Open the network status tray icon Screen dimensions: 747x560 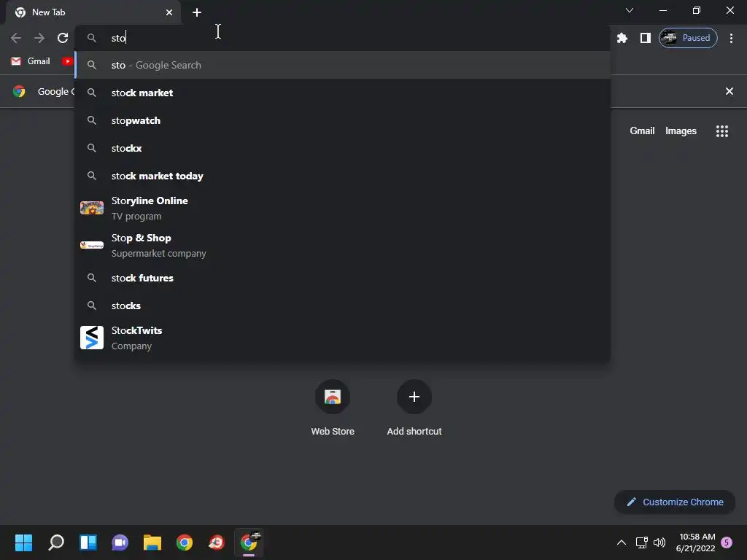641,542
